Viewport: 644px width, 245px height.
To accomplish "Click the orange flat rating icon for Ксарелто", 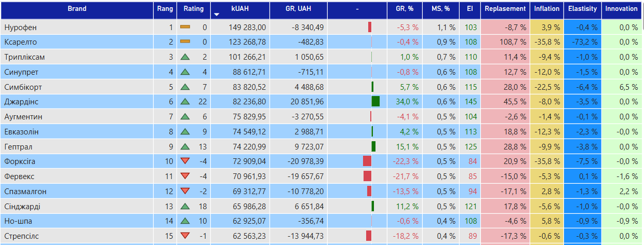I will [x=185, y=42].
